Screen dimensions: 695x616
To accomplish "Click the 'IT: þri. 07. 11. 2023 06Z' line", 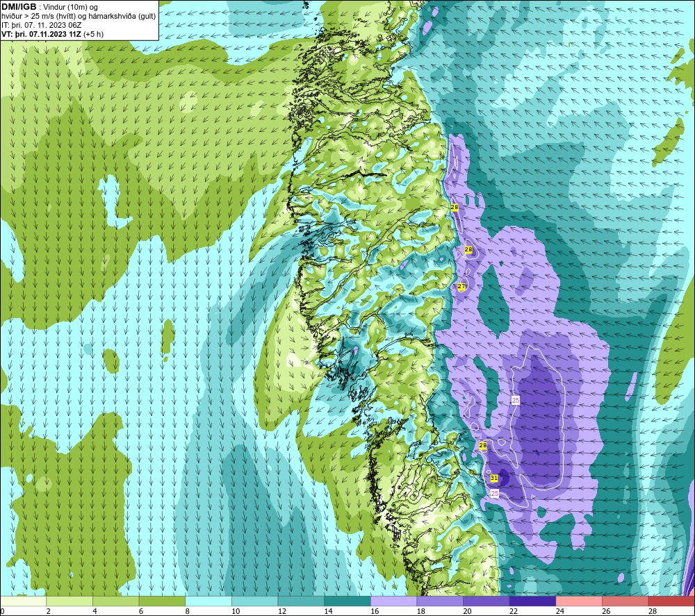I will (x=41, y=25).
